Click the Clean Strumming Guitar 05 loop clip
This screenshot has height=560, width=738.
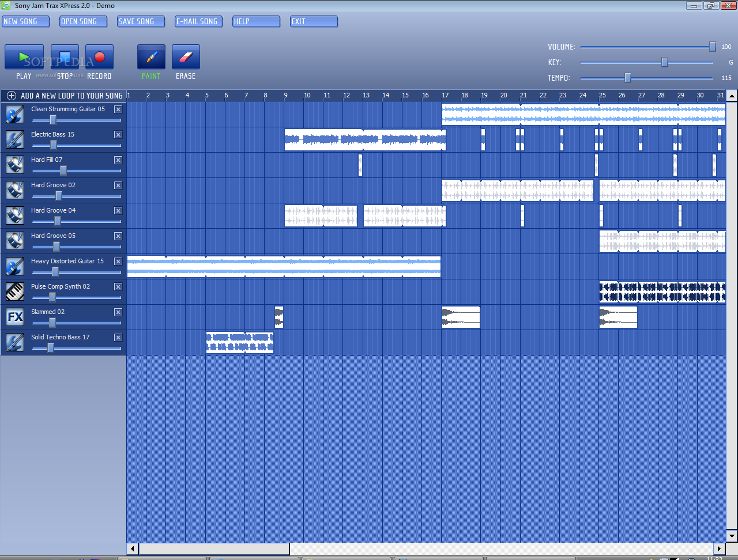[583, 115]
